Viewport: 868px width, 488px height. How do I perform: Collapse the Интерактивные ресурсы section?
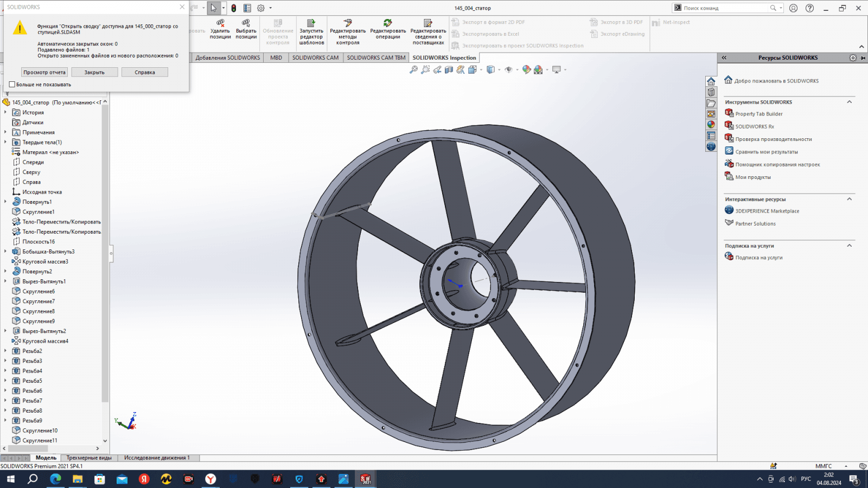[849, 199]
